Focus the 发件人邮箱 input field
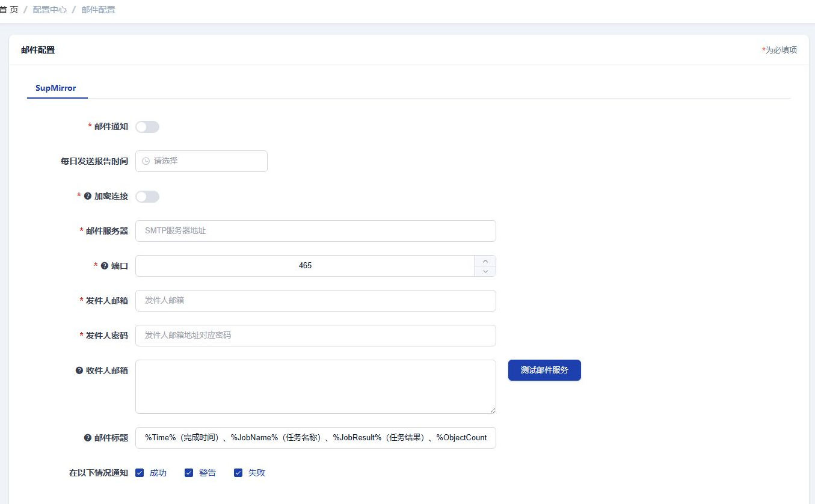 pyautogui.click(x=316, y=301)
